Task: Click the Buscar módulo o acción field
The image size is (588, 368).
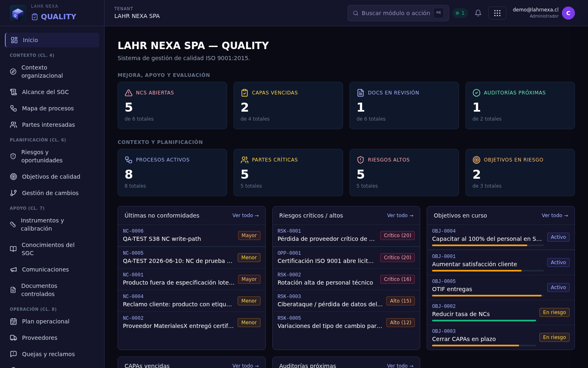Action: tap(398, 13)
